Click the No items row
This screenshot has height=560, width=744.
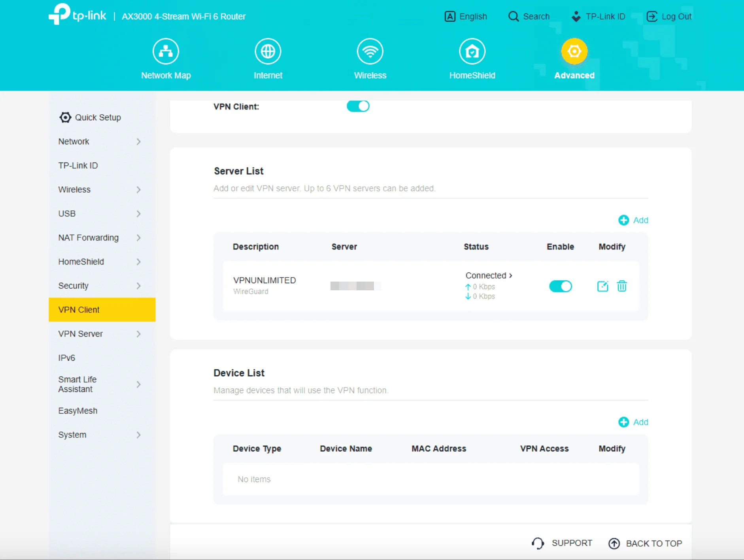click(431, 479)
